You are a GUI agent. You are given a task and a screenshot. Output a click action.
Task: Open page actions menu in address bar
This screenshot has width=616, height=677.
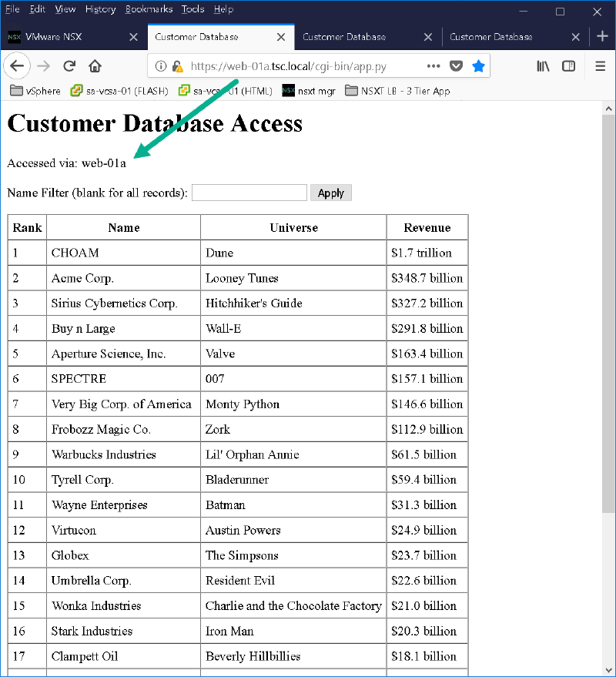(434, 66)
